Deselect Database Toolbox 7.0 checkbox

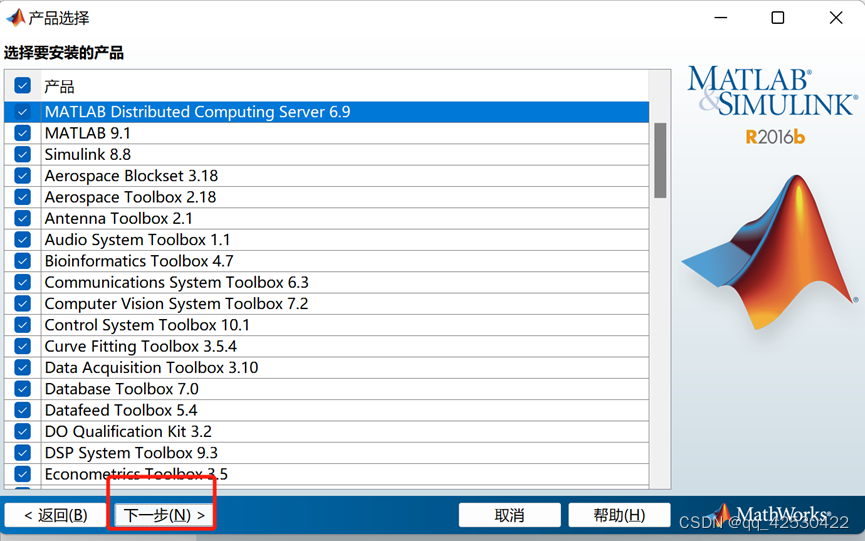[23, 389]
